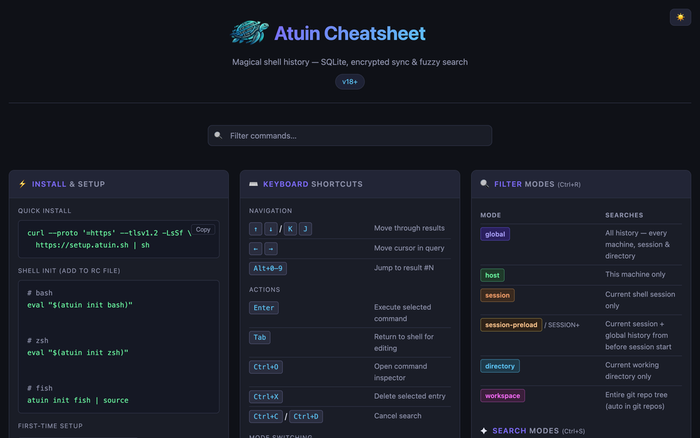The image size is (700, 438).
Task: Click 'Delete selected entry' description
Action: [x=410, y=396]
